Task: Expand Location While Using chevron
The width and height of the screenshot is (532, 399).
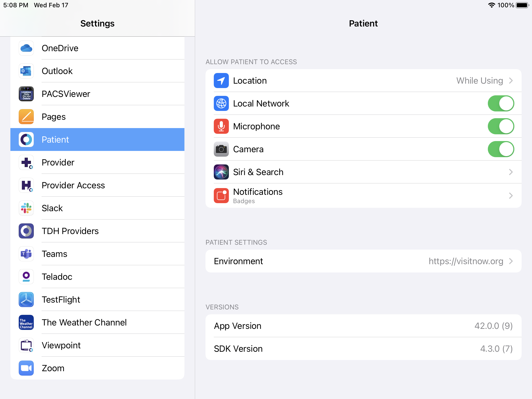Action: pos(511,81)
